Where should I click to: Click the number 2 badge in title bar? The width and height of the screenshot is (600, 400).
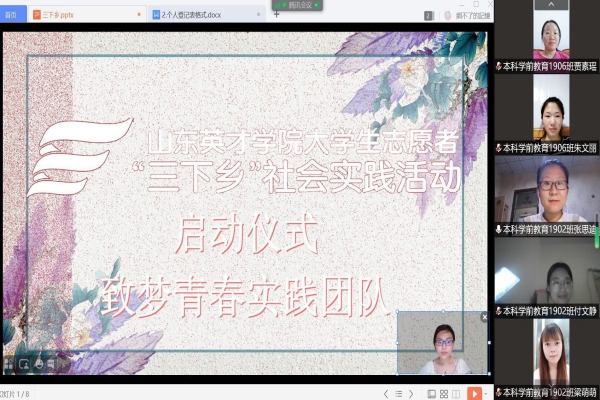(429, 16)
